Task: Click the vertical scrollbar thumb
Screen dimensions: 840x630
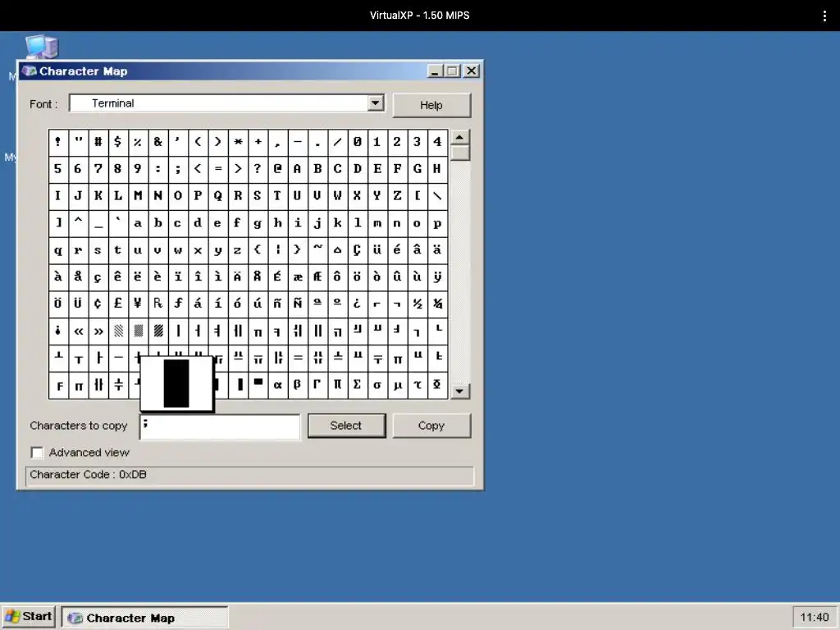Action: 459,153
